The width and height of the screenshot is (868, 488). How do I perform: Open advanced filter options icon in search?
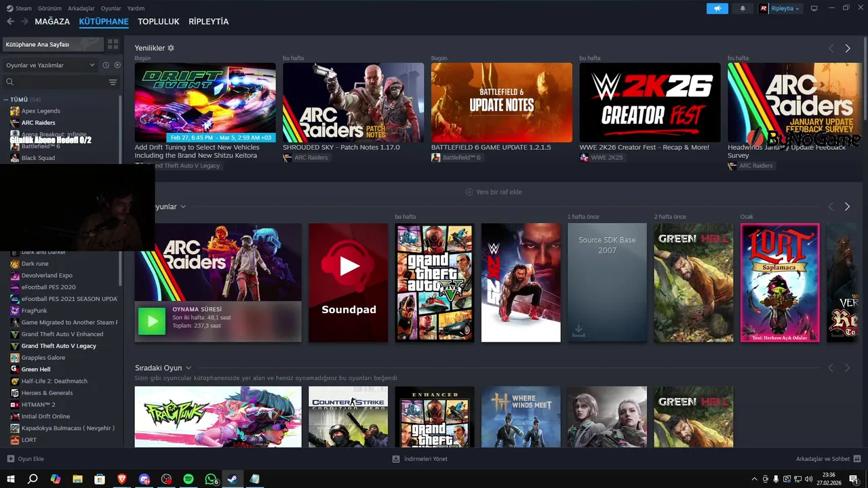[x=113, y=82]
